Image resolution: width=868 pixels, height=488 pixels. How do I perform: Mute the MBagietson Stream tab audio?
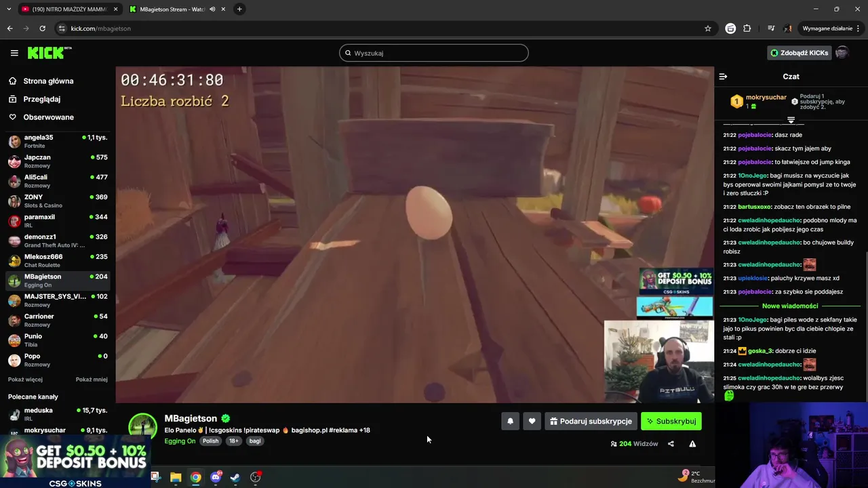[x=212, y=9]
